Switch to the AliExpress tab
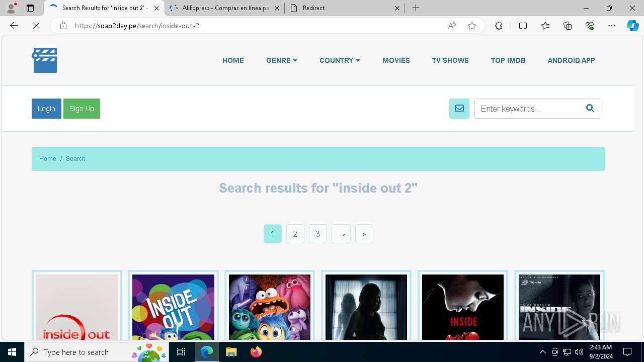The image size is (644, 362). (224, 8)
